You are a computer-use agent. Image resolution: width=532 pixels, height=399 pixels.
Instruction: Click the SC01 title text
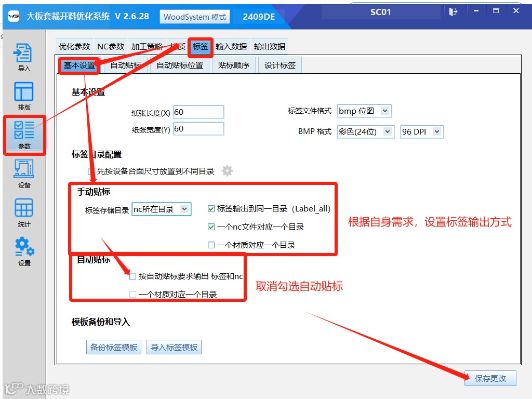click(381, 12)
